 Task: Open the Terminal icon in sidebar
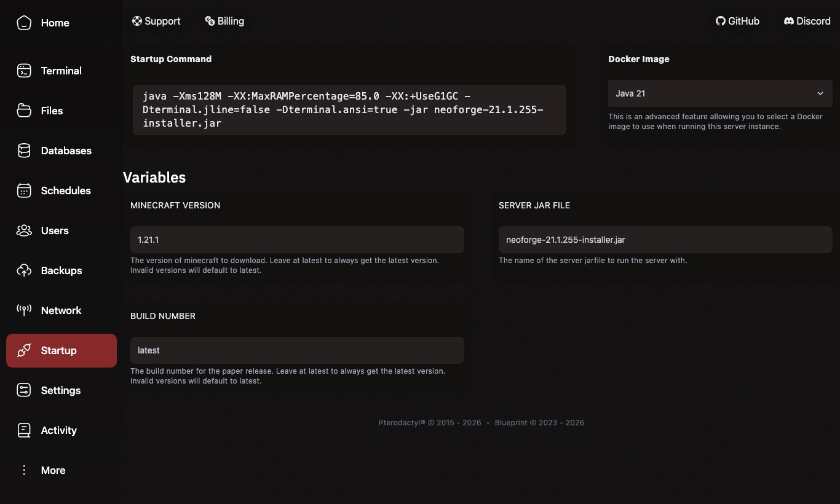(x=24, y=71)
